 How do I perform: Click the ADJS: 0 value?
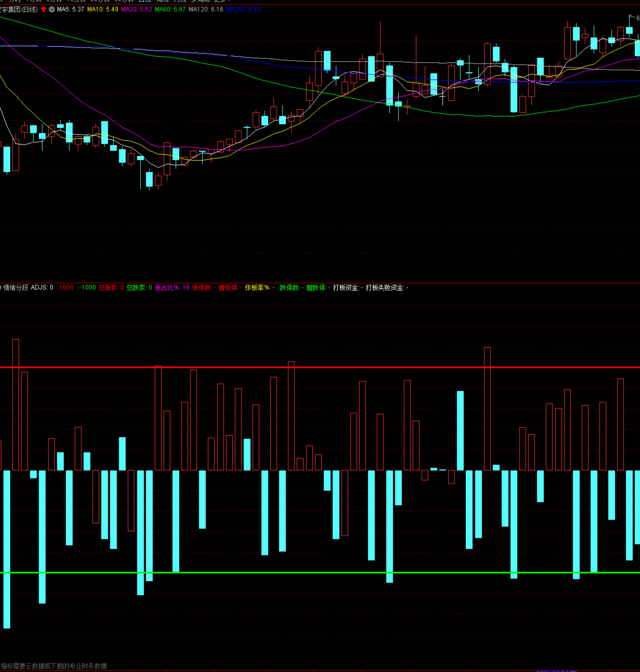(42, 287)
